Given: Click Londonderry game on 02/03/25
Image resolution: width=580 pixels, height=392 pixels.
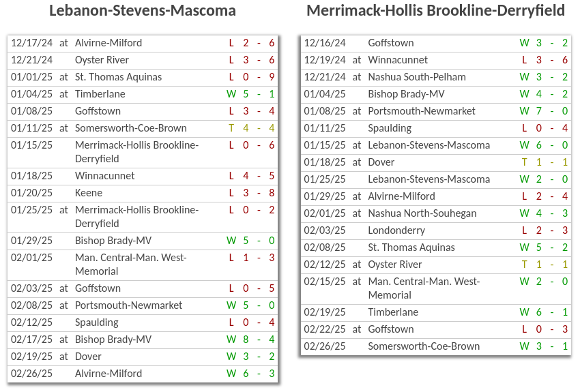Looking at the screenshot, I should [396, 230].
